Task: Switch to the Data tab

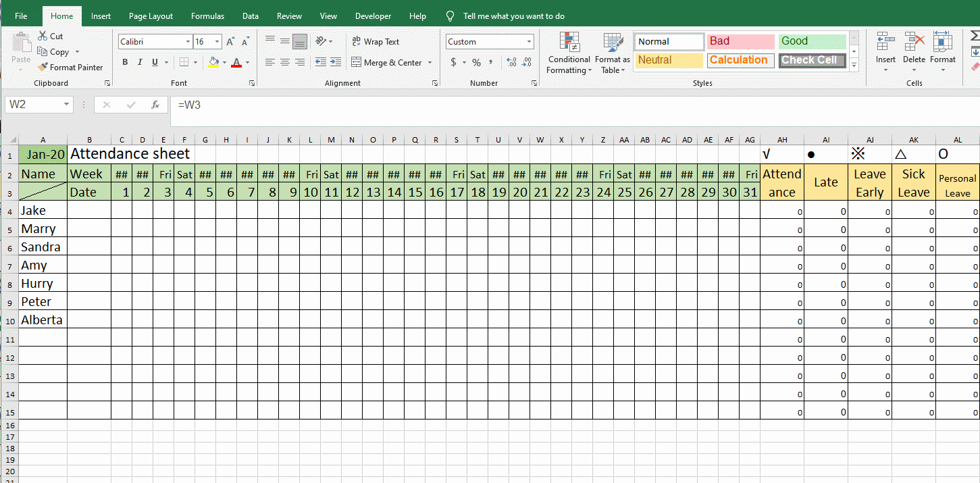Action: (x=251, y=16)
